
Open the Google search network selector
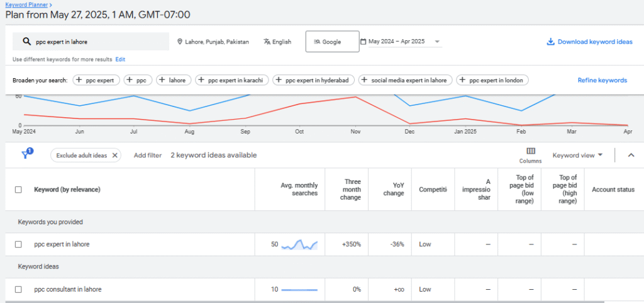[332, 42]
